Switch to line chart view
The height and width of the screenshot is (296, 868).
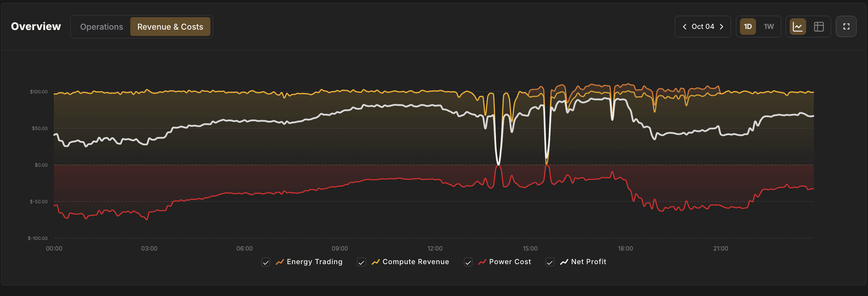(798, 27)
